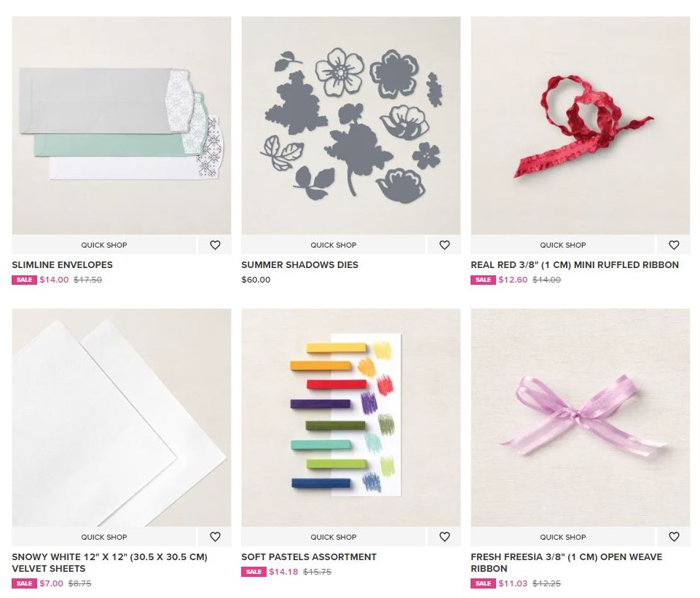
Task: Open the Slimline Envelopes product title link
Action: (62, 264)
